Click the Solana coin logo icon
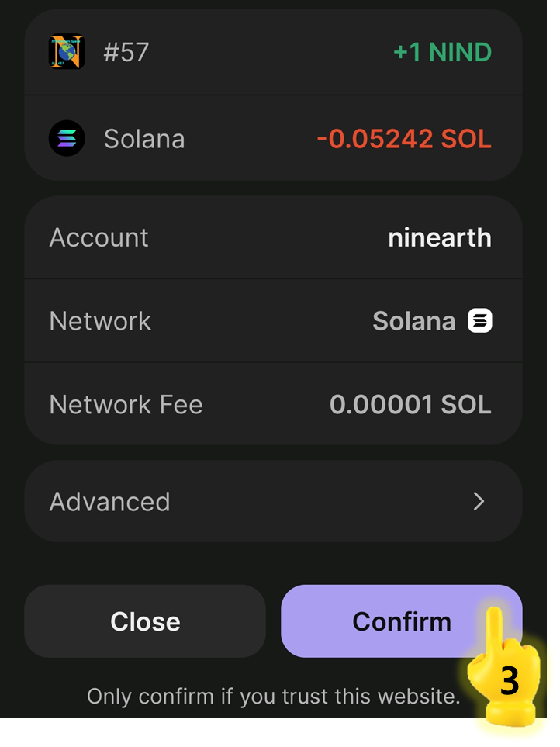 (x=67, y=139)
